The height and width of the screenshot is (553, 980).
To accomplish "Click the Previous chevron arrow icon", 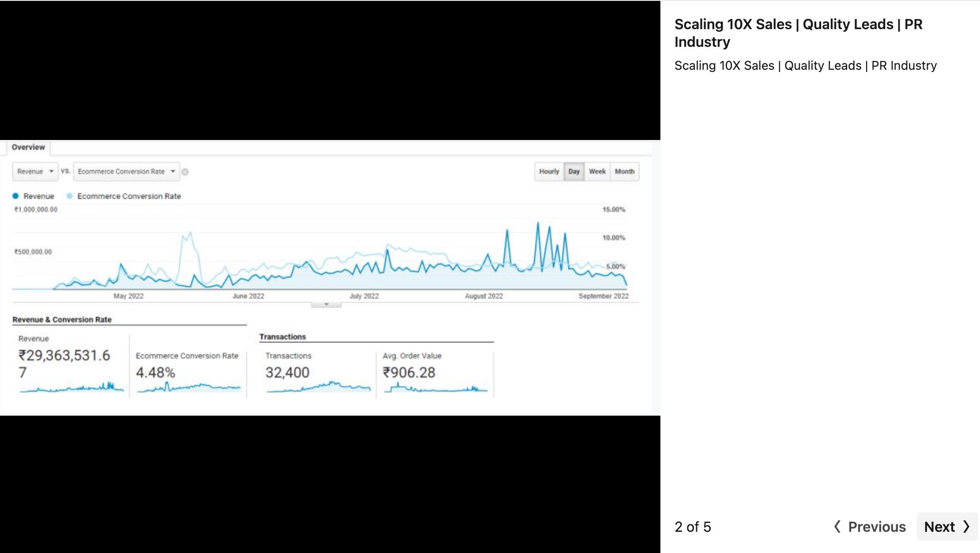I will [x=837, y=526].
